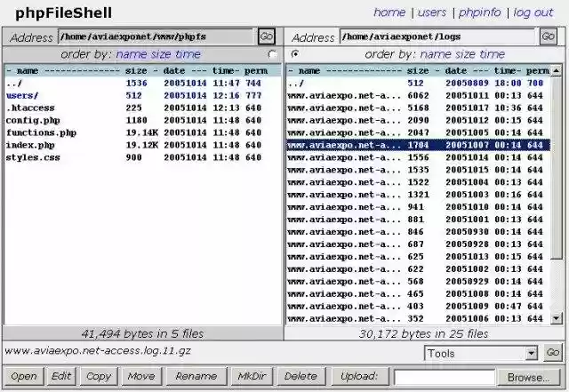
Task: Select log file with size 846
Action: (418, 232)
